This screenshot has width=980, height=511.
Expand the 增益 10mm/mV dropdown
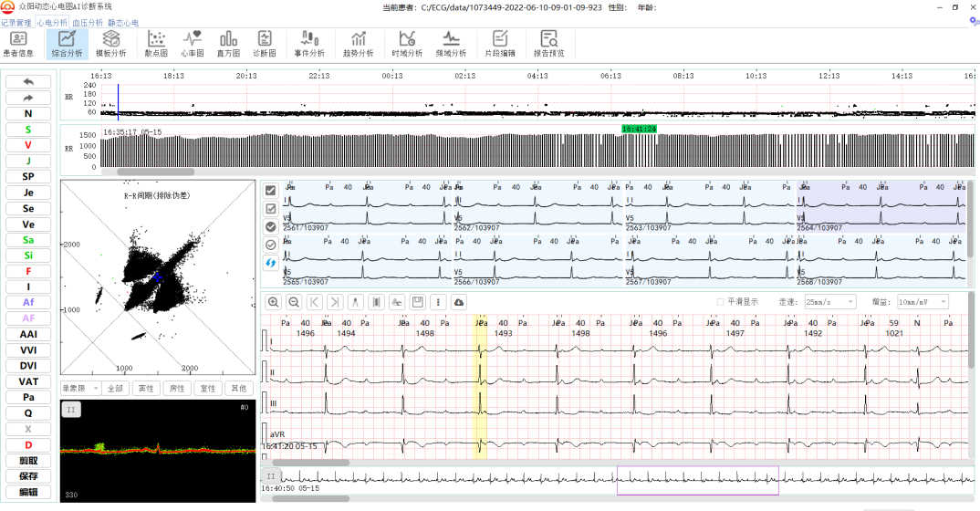(x=922, y=302)
